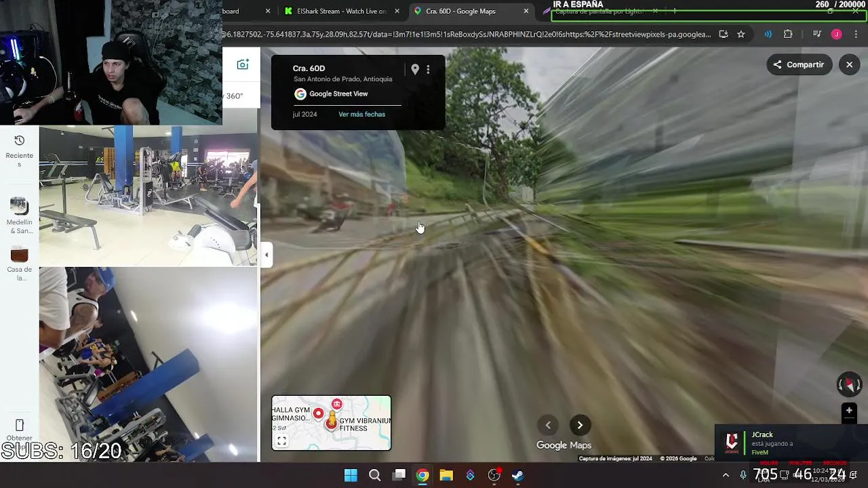Screen dimensions: 868x488
Task: Go to previous Street View image arrow
Action: point(548,425)
